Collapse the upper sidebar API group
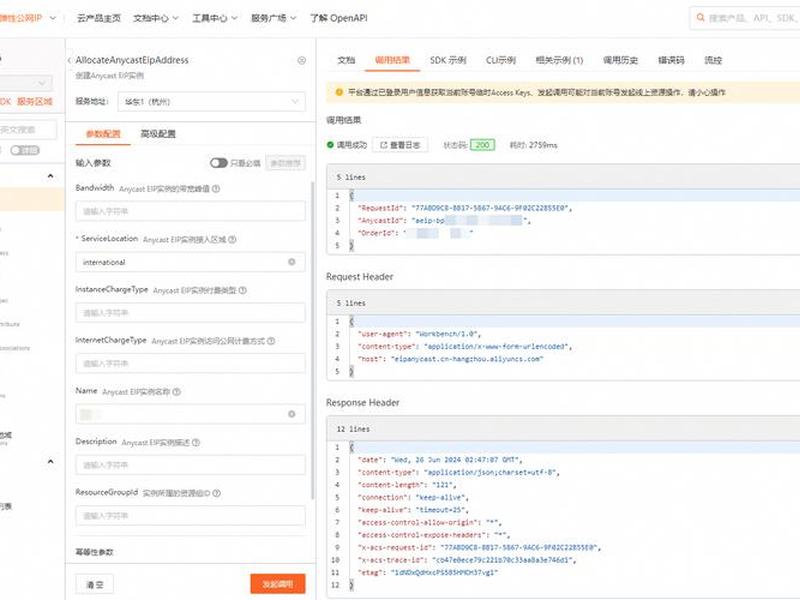This screenshot has width=800, height=600. pyautogui.click(x=51, y=176)
